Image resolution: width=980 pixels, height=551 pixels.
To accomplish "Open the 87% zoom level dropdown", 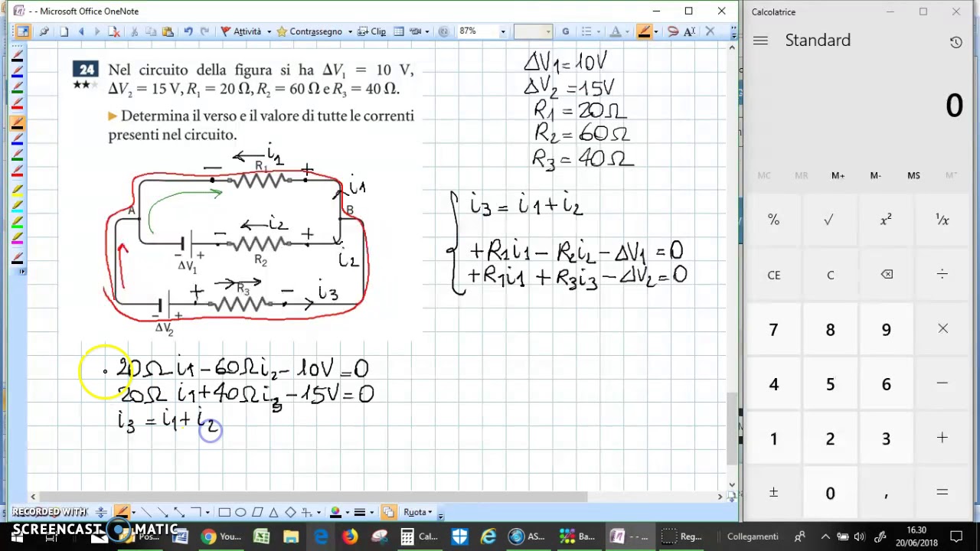I will point(503,31).
